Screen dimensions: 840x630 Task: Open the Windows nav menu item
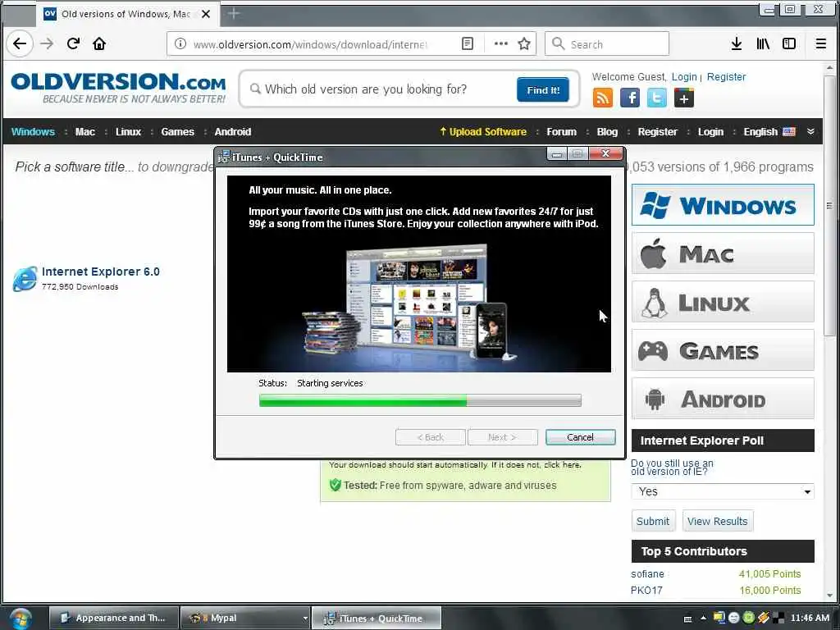tap(33, 132)
